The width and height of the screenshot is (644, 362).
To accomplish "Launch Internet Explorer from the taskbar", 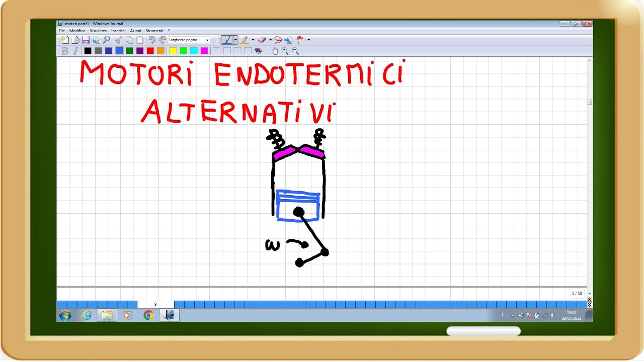I will tap(87, 315).
